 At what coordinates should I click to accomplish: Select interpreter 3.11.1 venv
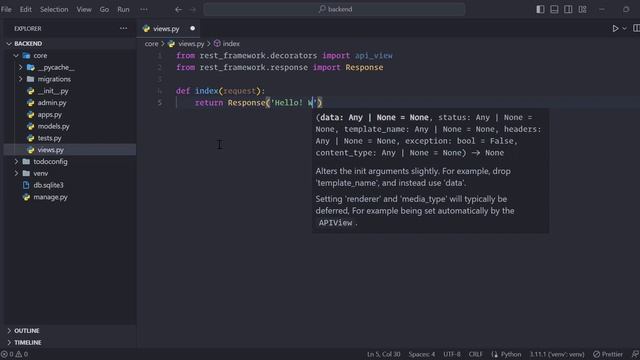[557, 354]
